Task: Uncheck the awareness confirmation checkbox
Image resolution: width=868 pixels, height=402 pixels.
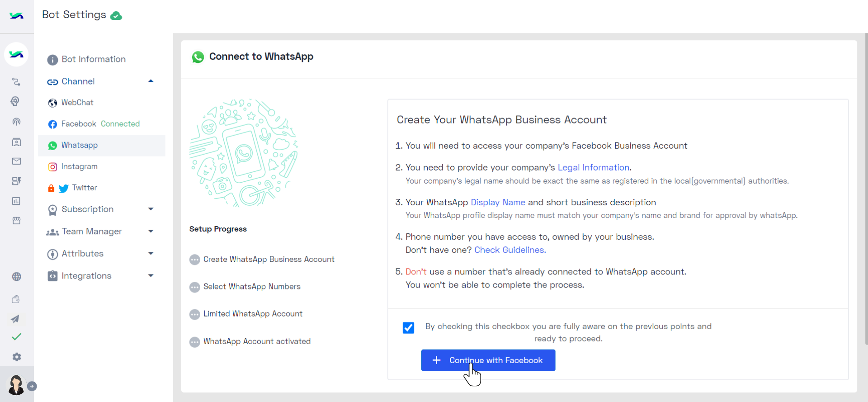Action: pos(408,327)
